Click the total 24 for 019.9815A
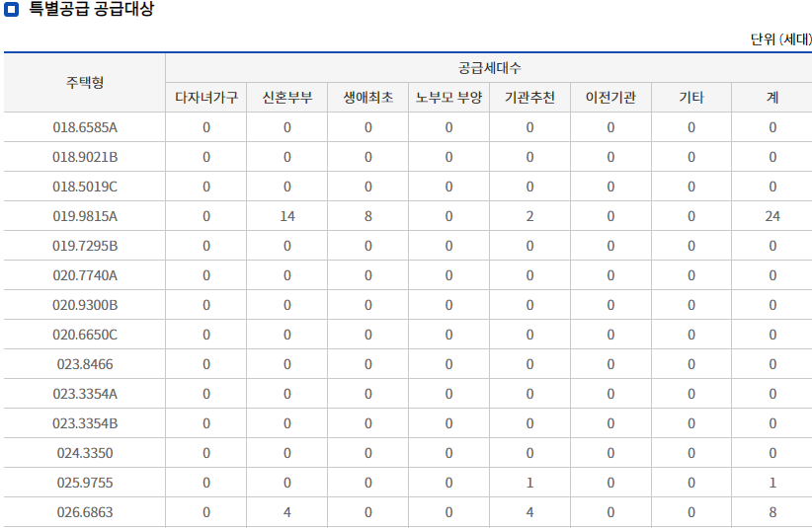The height and width of the screenshot is (528, 812). (x=772, y=216)
